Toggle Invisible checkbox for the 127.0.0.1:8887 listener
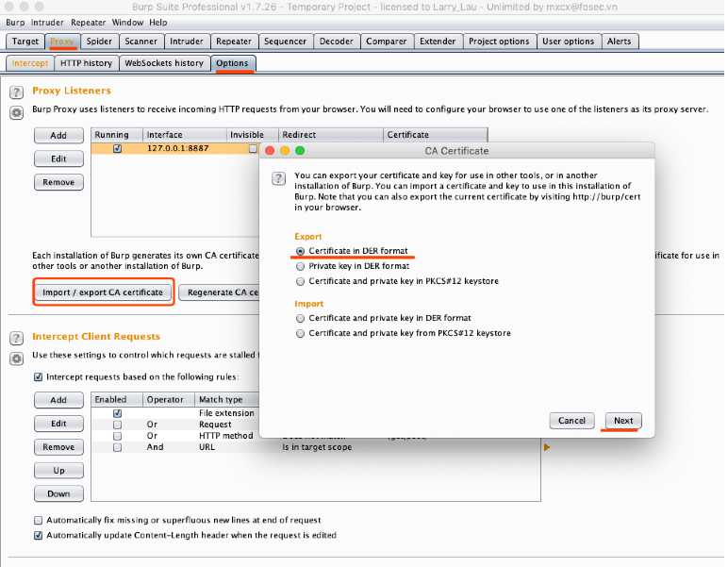 (253, 149)
